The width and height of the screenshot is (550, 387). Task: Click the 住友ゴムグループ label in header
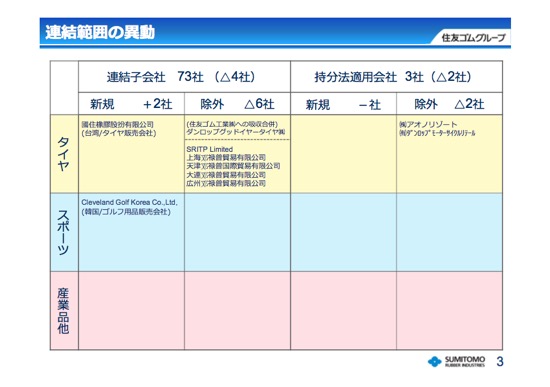[x=473, y=37]
